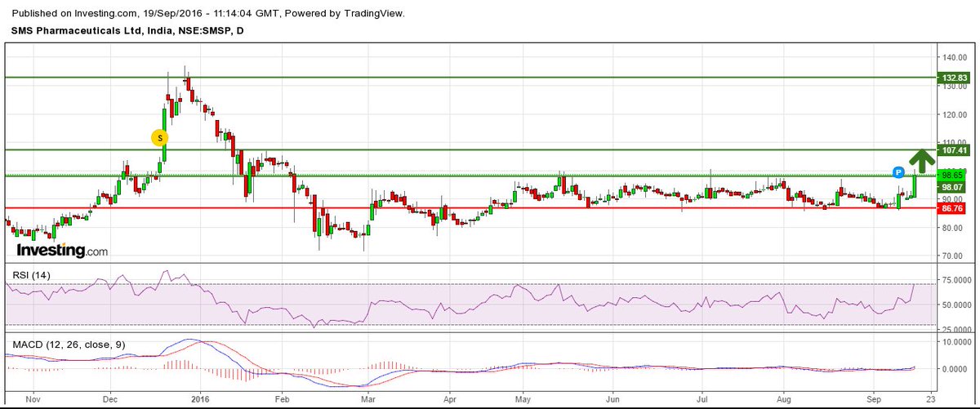Click the green 107.41 resistance line
The width and height of the screenshot is (980, 409).
point(469,150)
